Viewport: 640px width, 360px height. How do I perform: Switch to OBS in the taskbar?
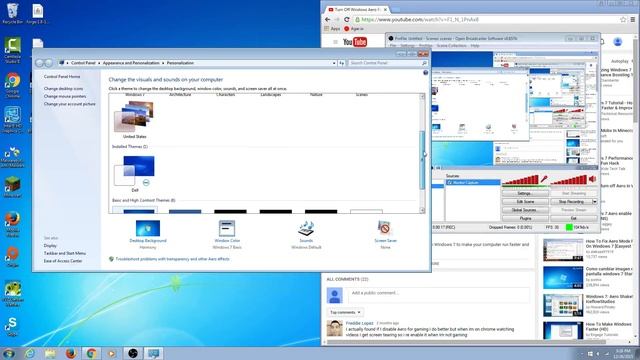133,353
